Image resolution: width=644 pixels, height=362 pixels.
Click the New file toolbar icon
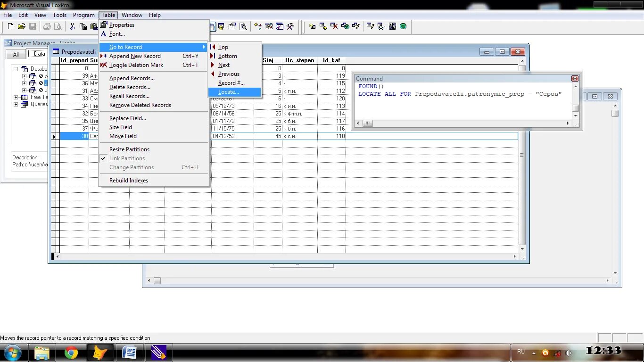coord(10,27)
